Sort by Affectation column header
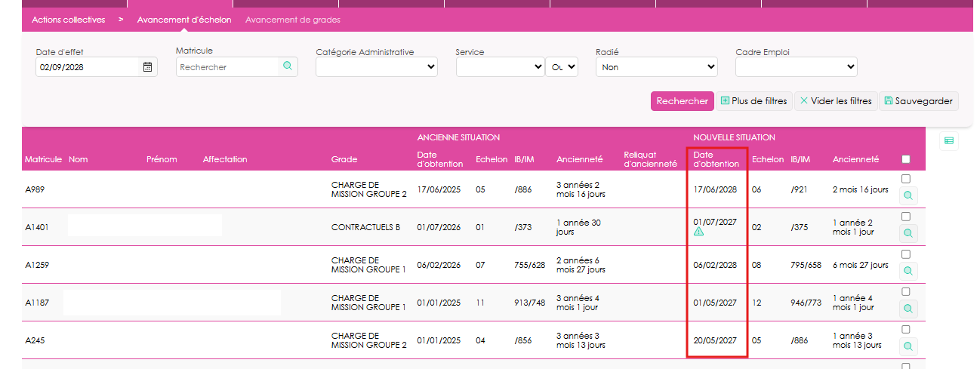The height and width of the screenshot is (369, 980). tap(225, 159)
